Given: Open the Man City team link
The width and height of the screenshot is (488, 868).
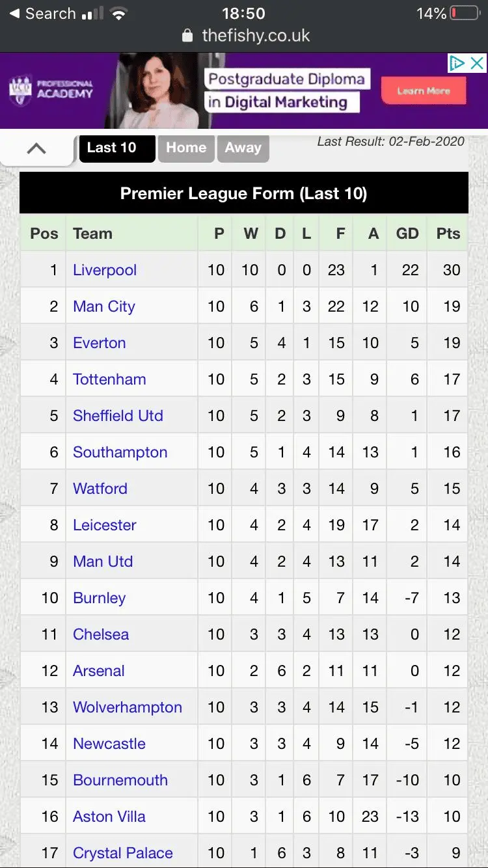Looking at the screenshot, I should point(104,306).
